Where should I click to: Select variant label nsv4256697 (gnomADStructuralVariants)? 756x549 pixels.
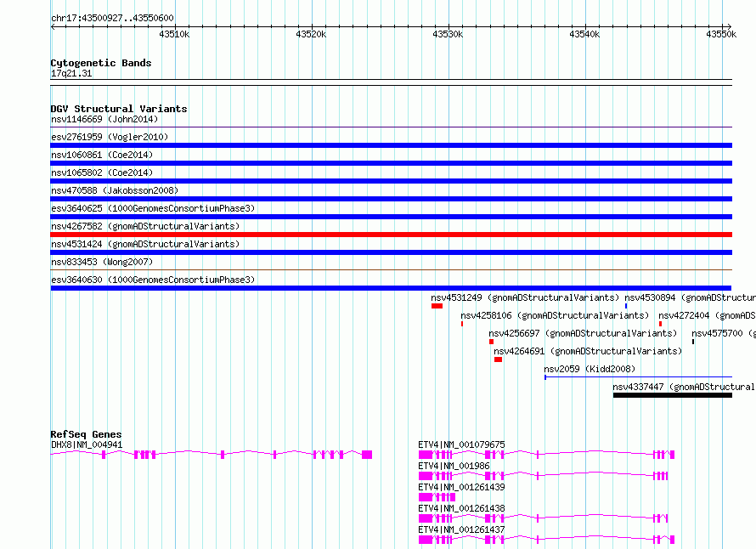[583, 333]
